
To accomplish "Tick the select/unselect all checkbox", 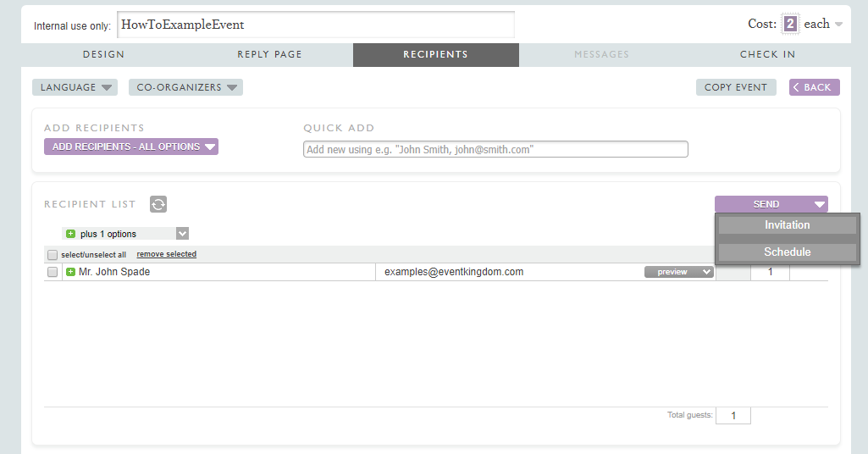I will click(x=53, y=255).
